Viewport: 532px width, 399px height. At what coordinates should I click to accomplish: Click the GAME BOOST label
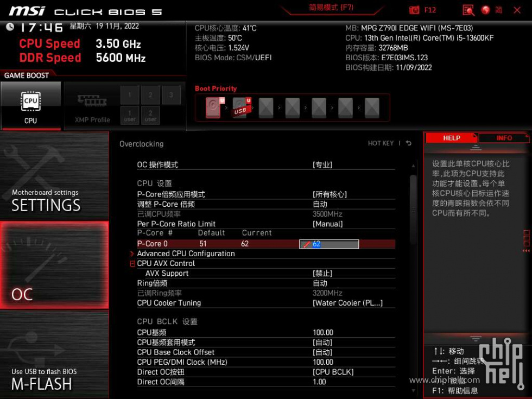click(27, 75)
